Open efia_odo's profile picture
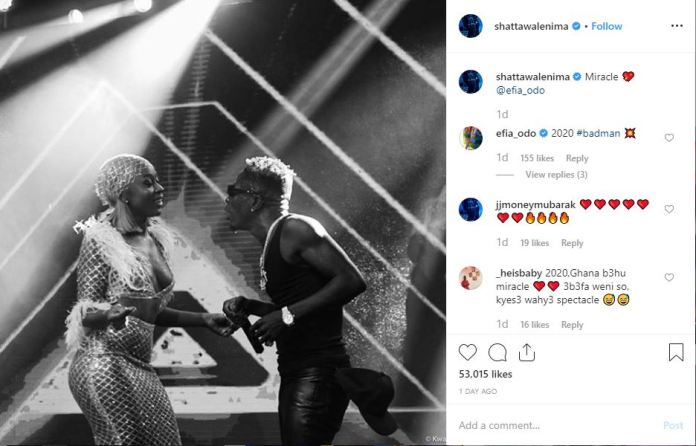The width and height of the screenshot is (696, 446). click(471, 138)
